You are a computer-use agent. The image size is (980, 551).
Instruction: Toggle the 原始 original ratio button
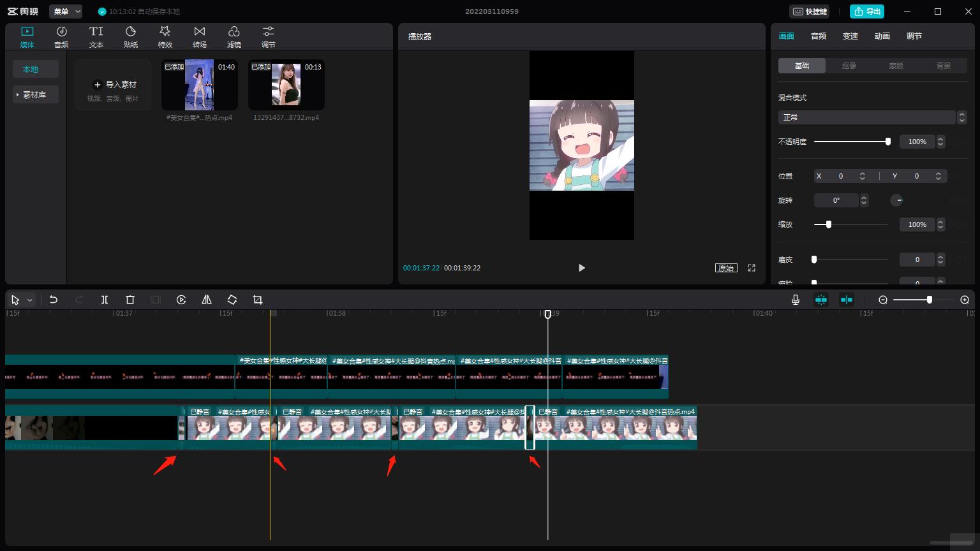[726, 268]
